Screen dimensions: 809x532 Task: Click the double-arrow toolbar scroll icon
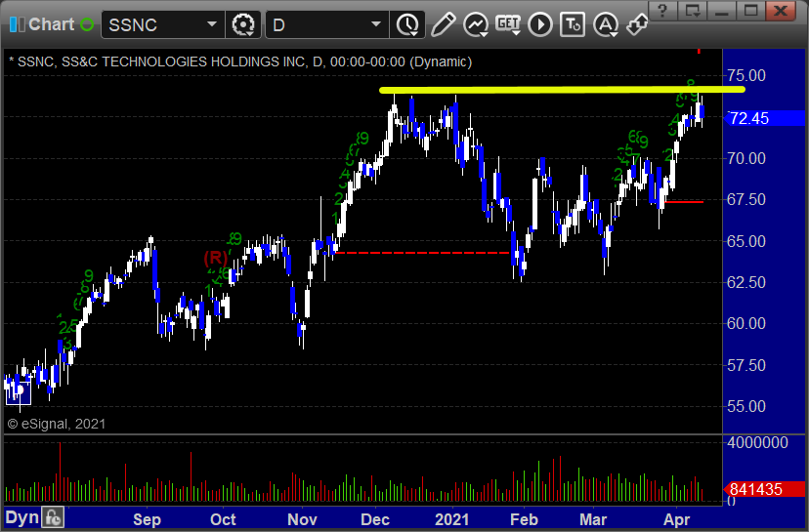pyautogui.click(x=637, y=24)
